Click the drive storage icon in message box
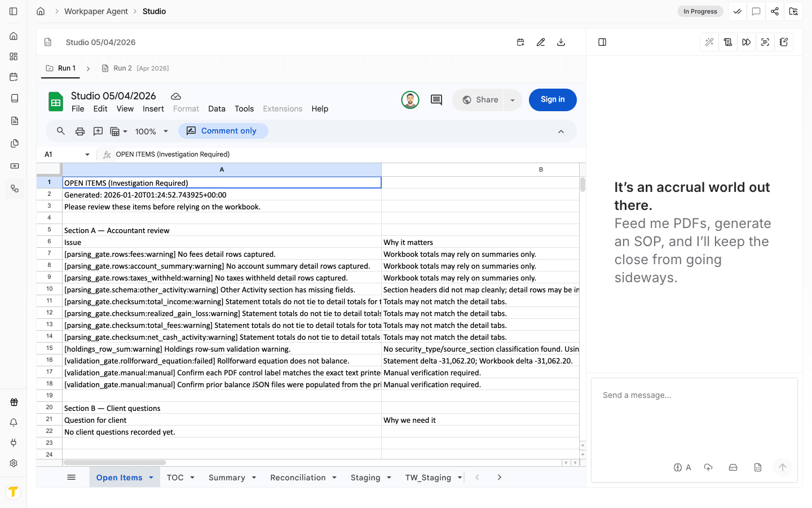This screenshot has width=812, height=508. coord(733,467)
